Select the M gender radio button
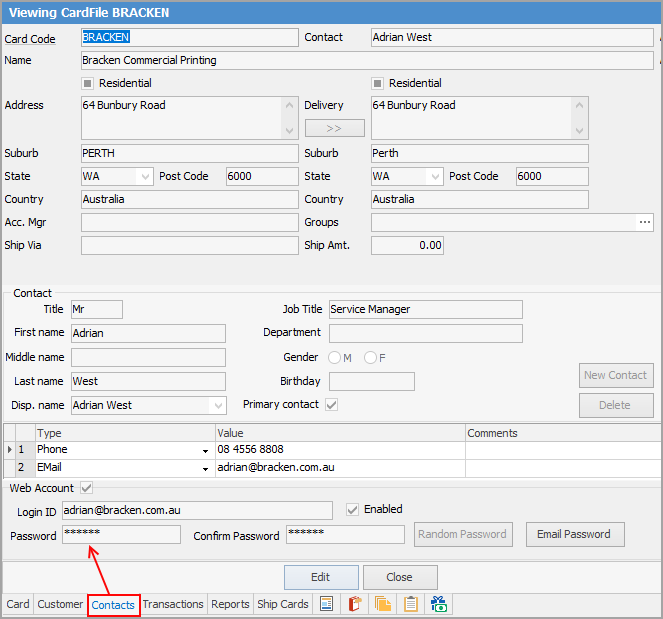 336,357
